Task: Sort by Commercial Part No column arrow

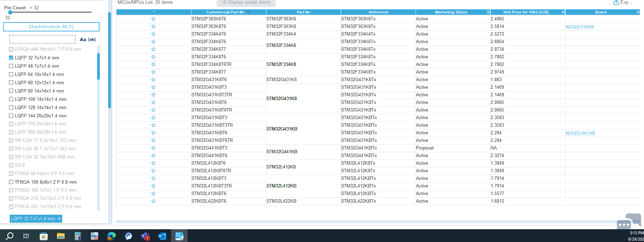Action: 248,12
